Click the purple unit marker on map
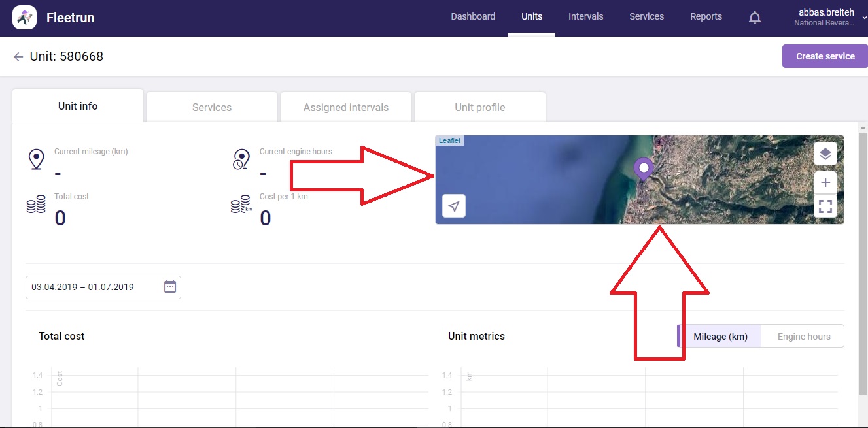 click(x=644, y=169)
